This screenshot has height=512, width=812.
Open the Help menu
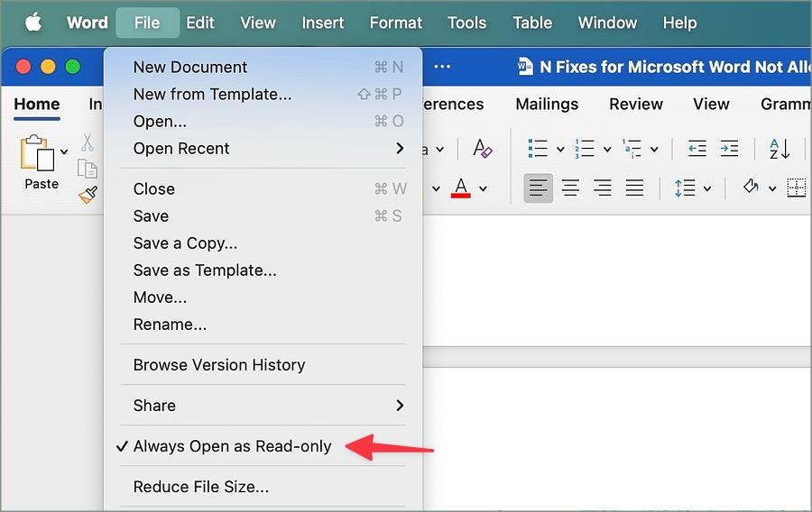[680, 23]
